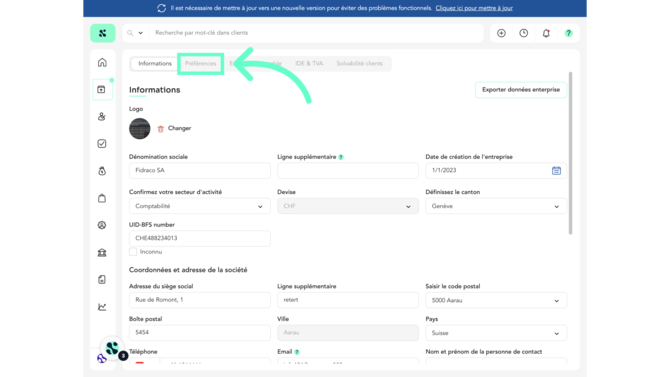Click the 'Coordonnées et adresse de la société' heading

188,270
